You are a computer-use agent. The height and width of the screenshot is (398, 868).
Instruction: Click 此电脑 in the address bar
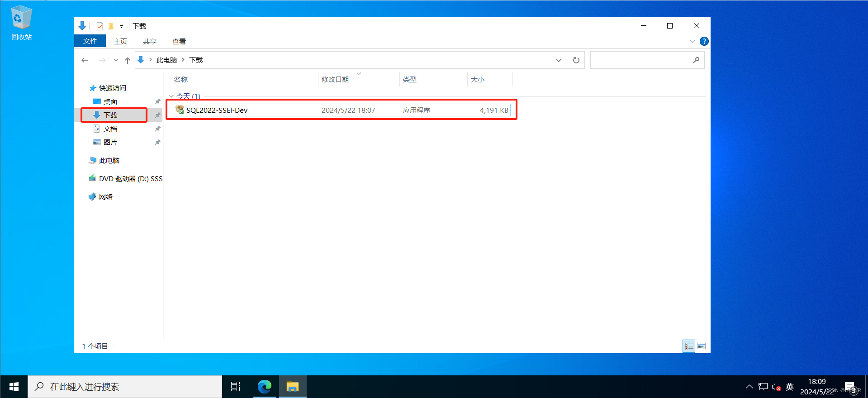166,60
